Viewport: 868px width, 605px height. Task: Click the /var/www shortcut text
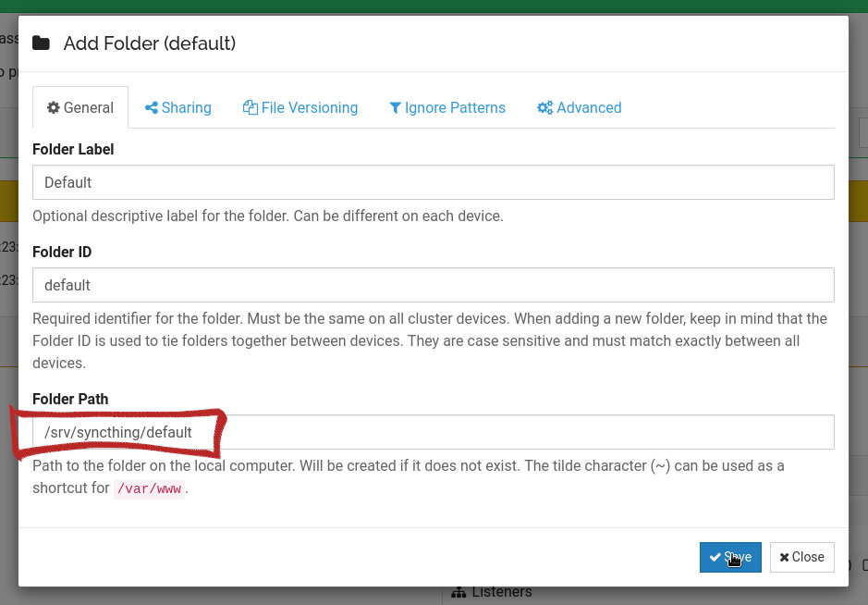click(x=149, y=488)
